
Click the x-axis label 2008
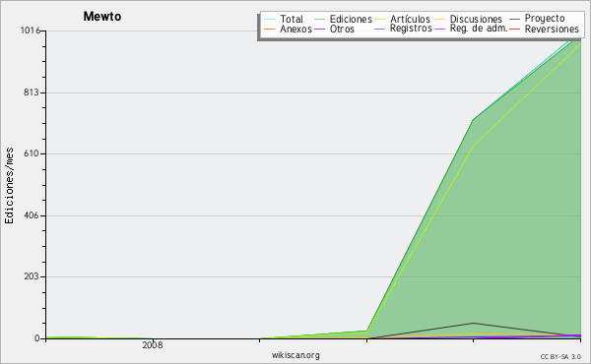(153, 344)
